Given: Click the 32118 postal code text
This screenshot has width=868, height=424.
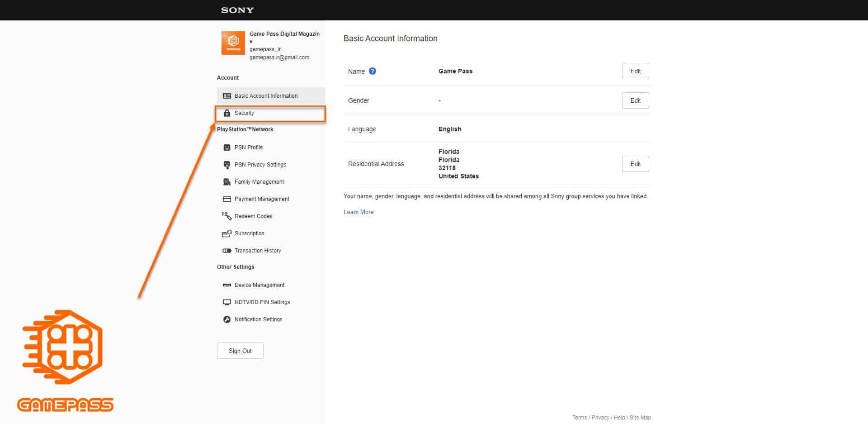Looking at the screenshot, I should pyautogui.click(x=447, y=168).
